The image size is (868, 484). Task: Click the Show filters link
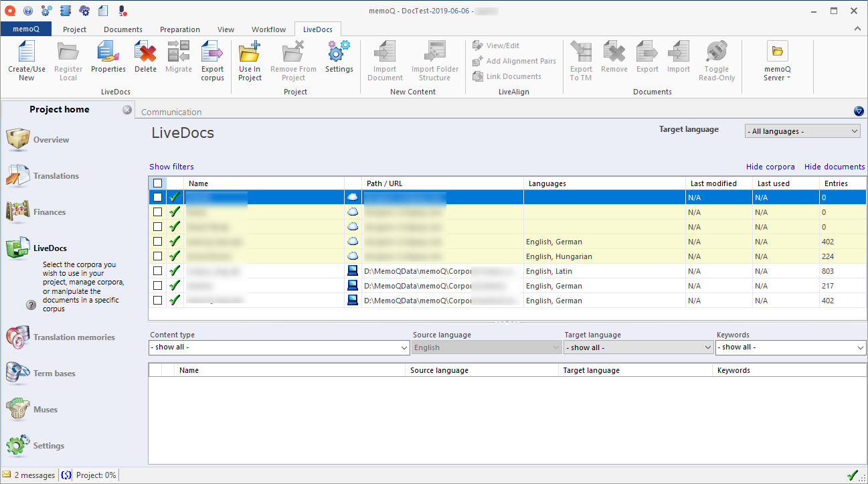171,167
